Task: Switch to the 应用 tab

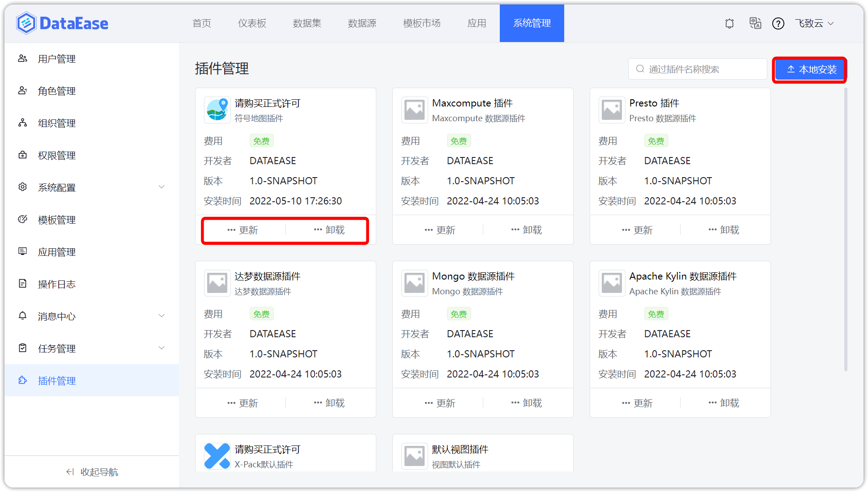Action: click(x=477, y=23)
